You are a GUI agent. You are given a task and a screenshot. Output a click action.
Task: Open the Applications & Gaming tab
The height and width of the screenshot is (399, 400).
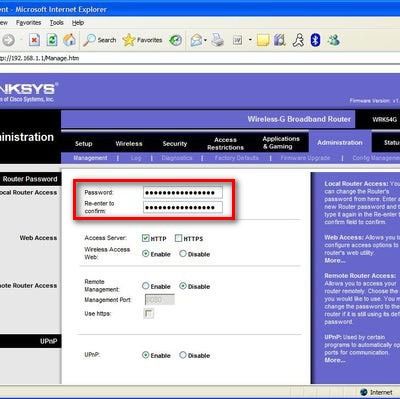281,143
